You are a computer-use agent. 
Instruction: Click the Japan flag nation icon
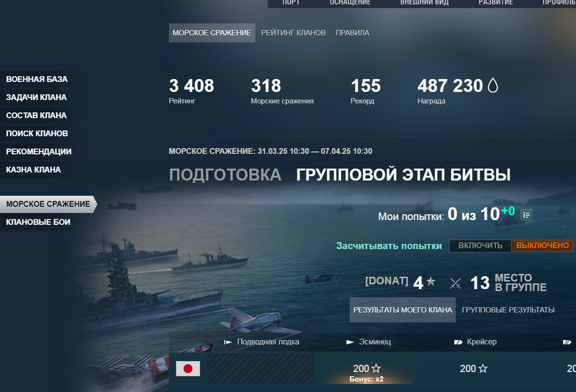coord(188,368)
